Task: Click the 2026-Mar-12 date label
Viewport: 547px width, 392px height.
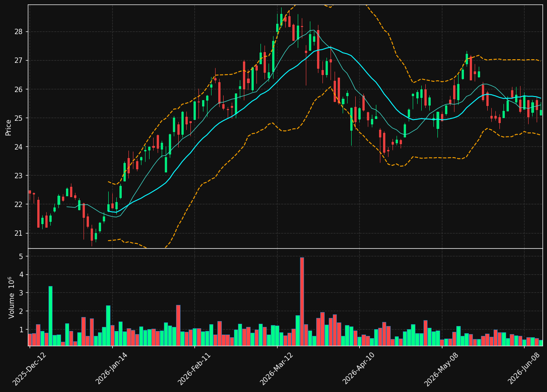Action: 276,369
